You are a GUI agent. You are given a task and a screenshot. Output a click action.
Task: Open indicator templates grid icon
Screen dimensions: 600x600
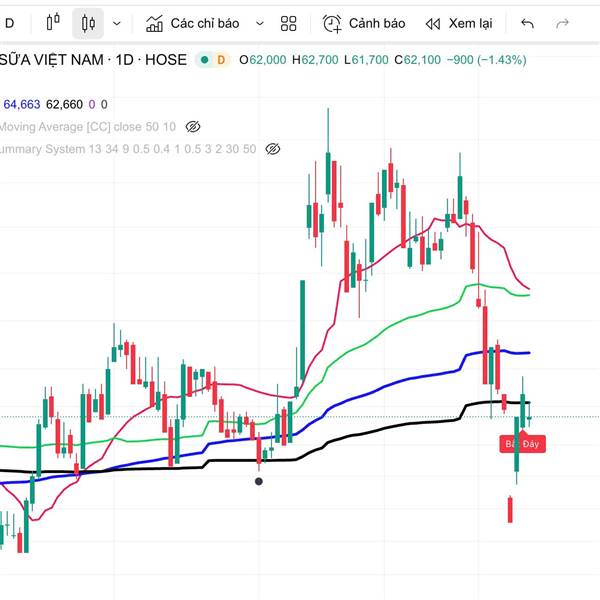pos(289,24)
